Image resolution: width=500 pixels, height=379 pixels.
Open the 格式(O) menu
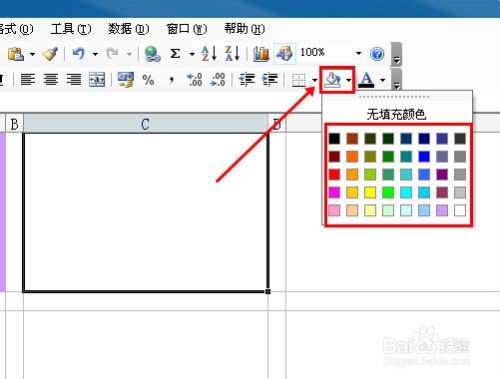[x=16, y=29]
